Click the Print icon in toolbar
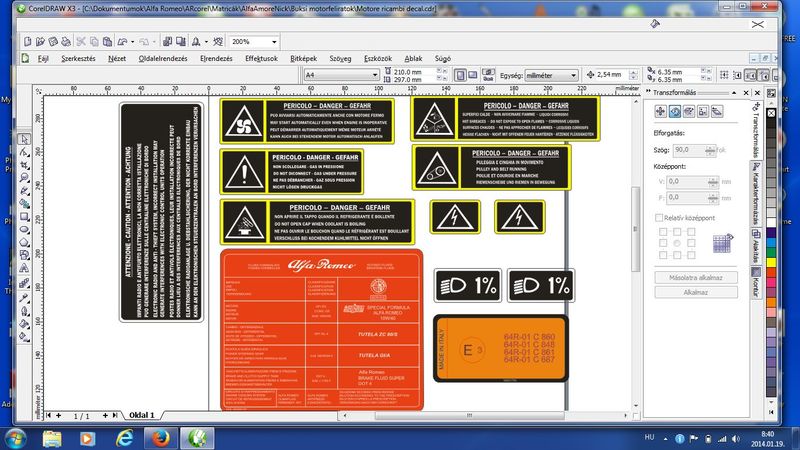800x450 pixels. coord(66,41)
